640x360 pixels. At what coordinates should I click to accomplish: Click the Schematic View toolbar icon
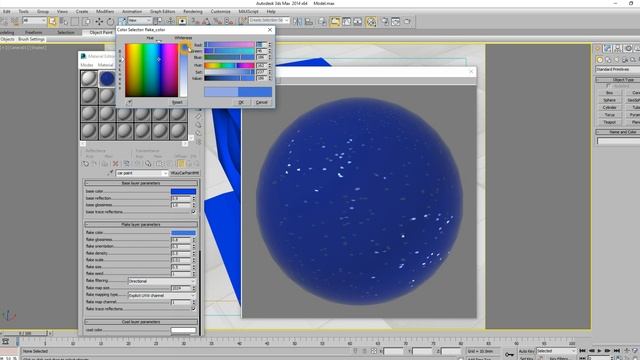coord(358,21)
